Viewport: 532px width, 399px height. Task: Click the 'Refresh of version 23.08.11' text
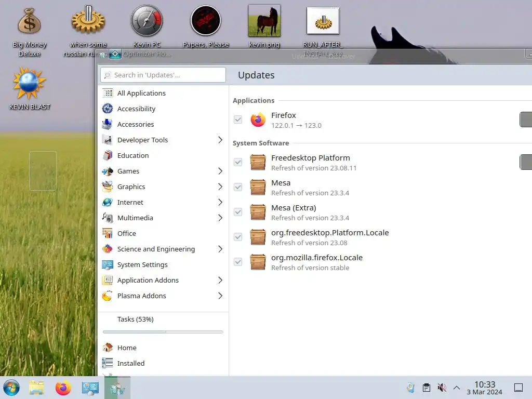coord(314,168)
